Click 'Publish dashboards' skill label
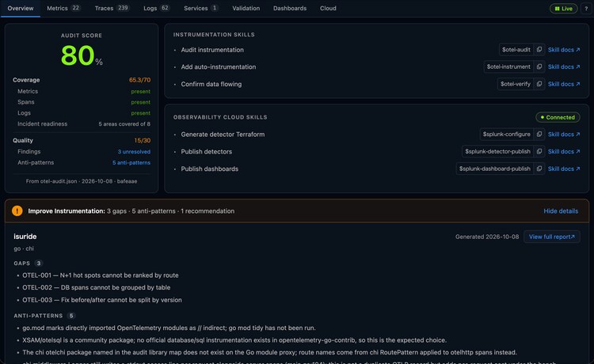The height and width of the screenshot is (364, 594). click(x=210, y=169)
